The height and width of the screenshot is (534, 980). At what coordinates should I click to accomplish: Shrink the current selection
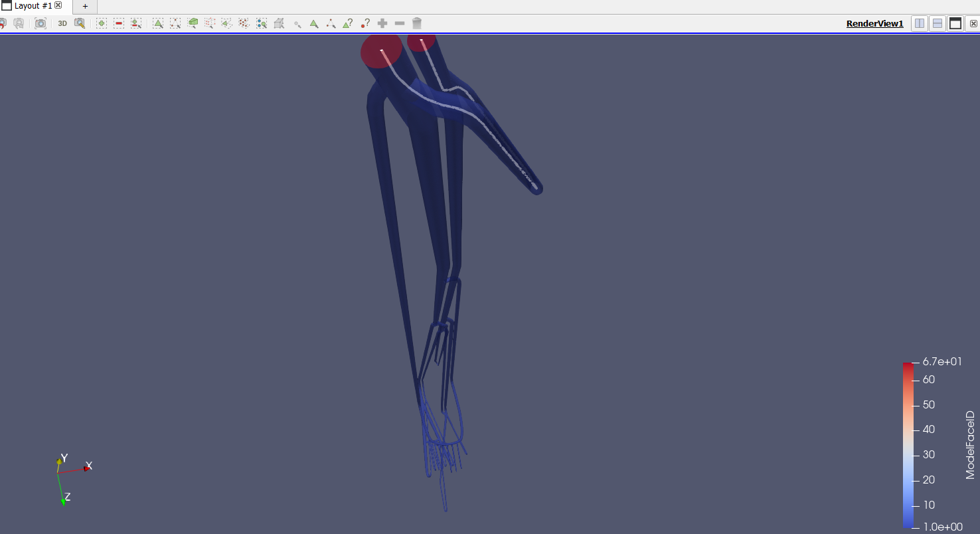[399, 23]
